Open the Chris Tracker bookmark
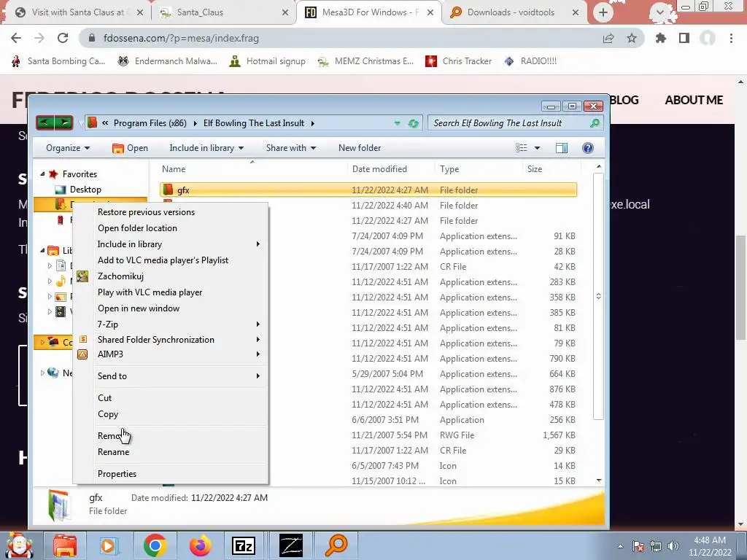 [458, 61]
